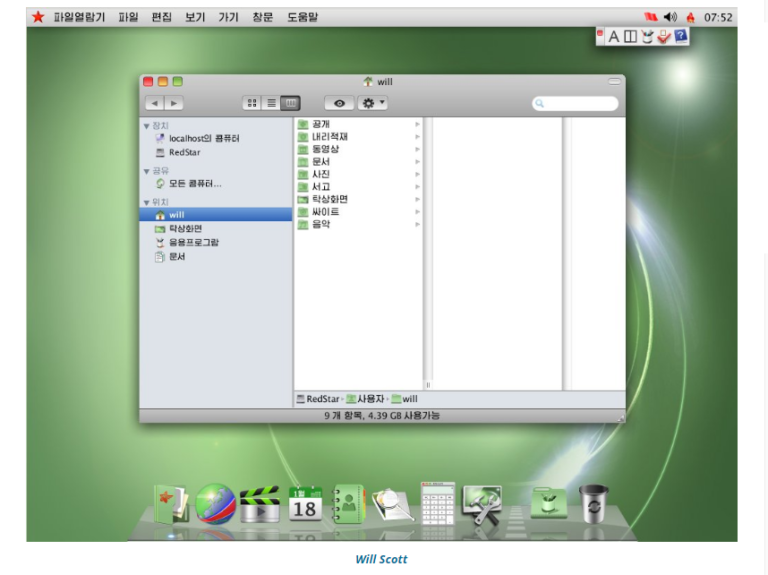Launch the video player clapperboard icon
The width and height of the screenshot is (768, 575).
(x=260, y=504)
